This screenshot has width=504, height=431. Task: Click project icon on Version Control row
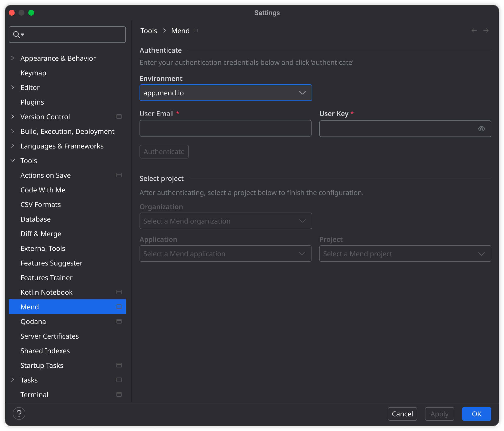(119, 117)
